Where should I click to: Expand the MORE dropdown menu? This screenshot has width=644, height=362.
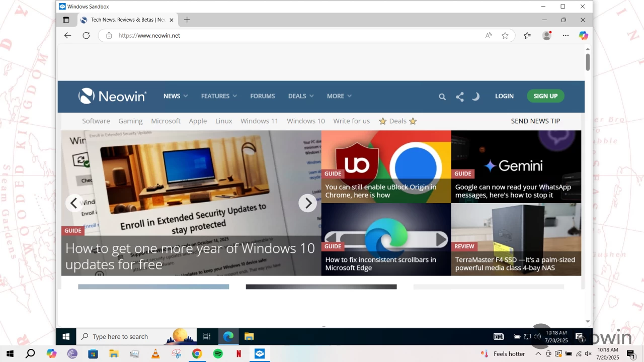[x=339, y=96]
